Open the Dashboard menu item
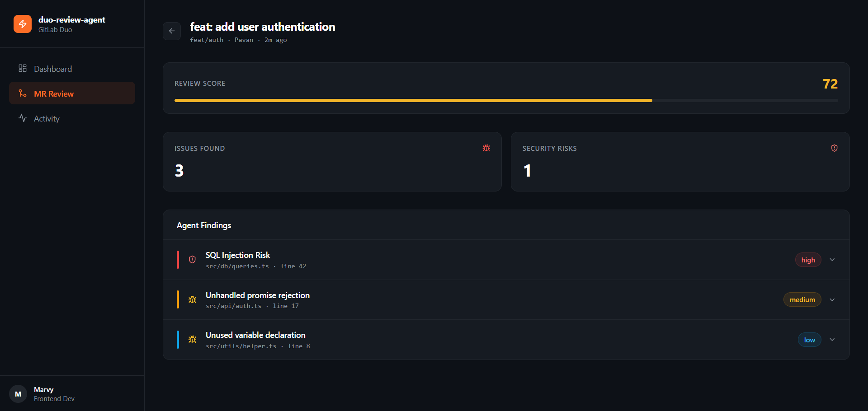 click(72, 69)
